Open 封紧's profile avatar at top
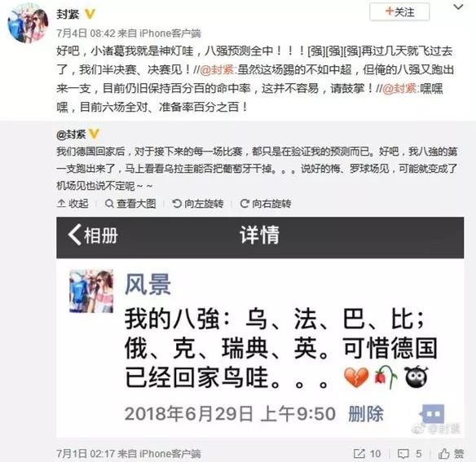Screen dimensions: 476x462 [x=28, y=24]
